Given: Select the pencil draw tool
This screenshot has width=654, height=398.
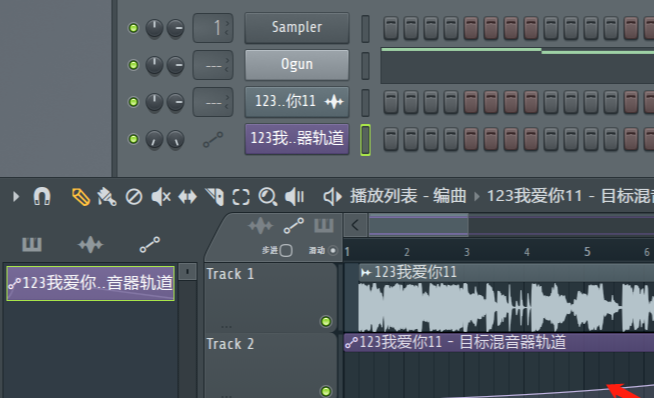Looking at the screenshot, I should coord(81,197).
